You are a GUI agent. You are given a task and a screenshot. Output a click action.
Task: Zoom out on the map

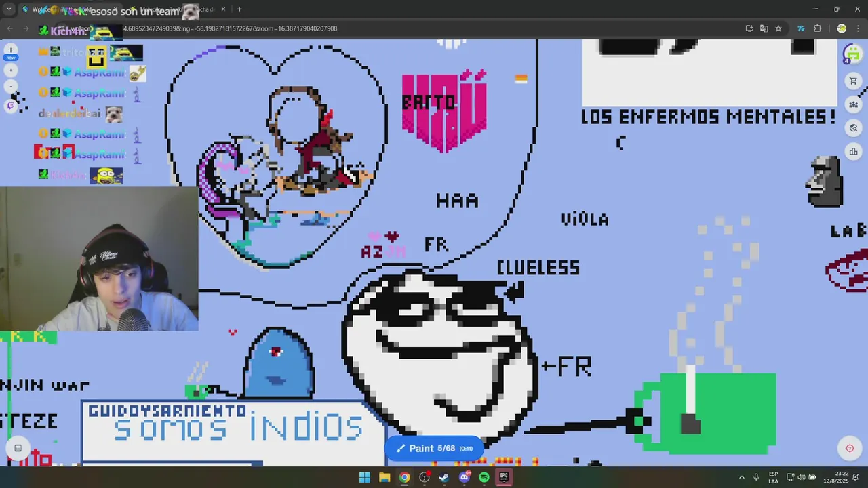[x=11, y=86]
